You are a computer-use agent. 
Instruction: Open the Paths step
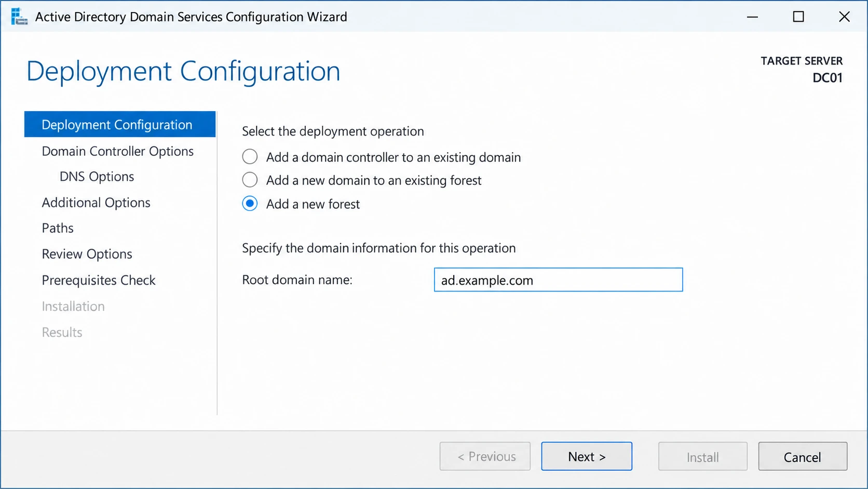[x=58, y=228]
